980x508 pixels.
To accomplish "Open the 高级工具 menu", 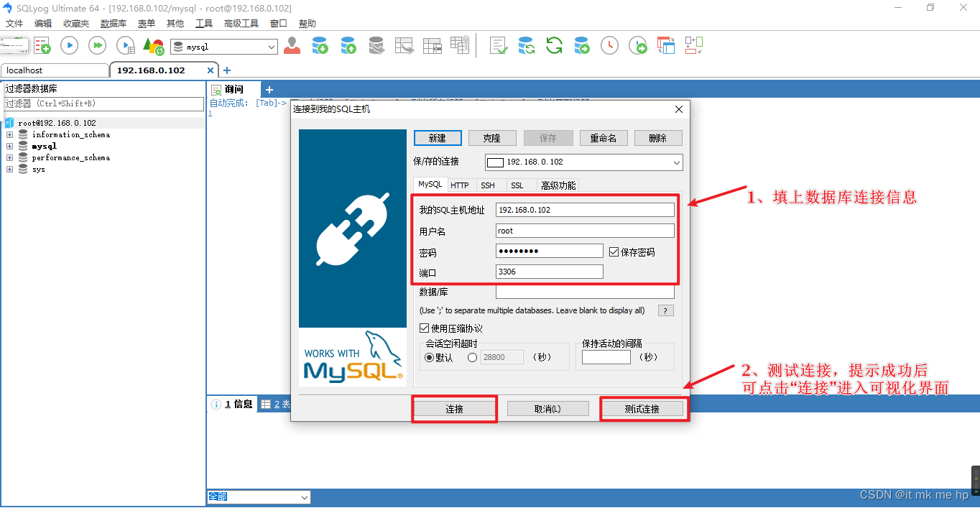I will pyautogui.click(x=241, y=24).
